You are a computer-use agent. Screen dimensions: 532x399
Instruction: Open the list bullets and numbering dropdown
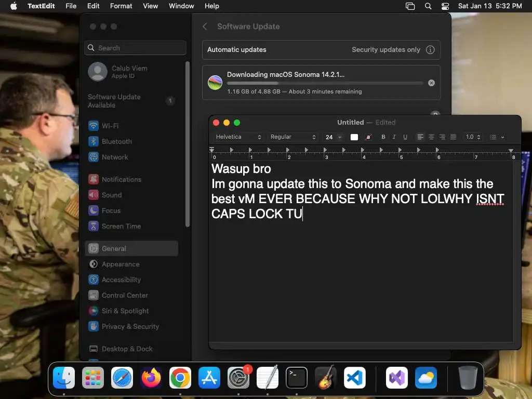[x=497, y=137]
